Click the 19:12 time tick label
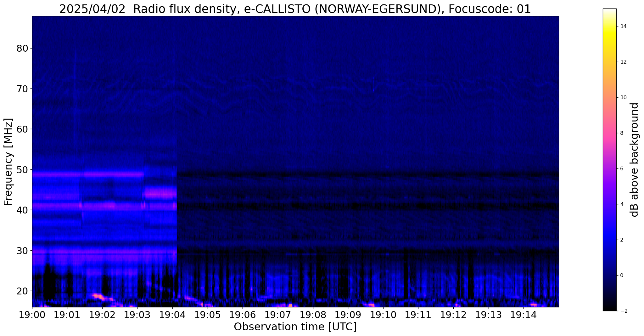This screenshot has height=336, width=644. [453, 315]
